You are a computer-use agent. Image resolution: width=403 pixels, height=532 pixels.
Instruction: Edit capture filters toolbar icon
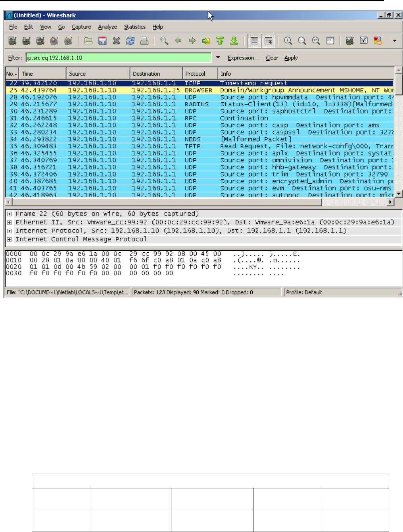pyautogui.click(x=349, y=40)
